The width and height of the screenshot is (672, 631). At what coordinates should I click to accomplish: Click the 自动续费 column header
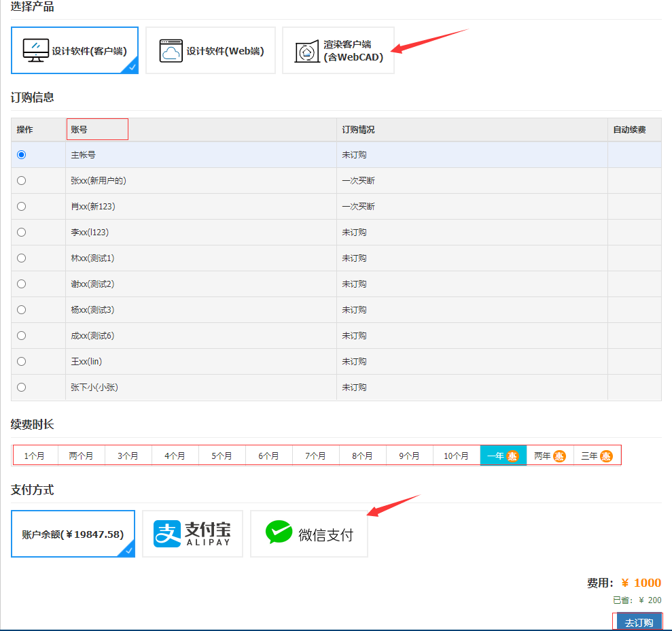[x=629, y=129]
